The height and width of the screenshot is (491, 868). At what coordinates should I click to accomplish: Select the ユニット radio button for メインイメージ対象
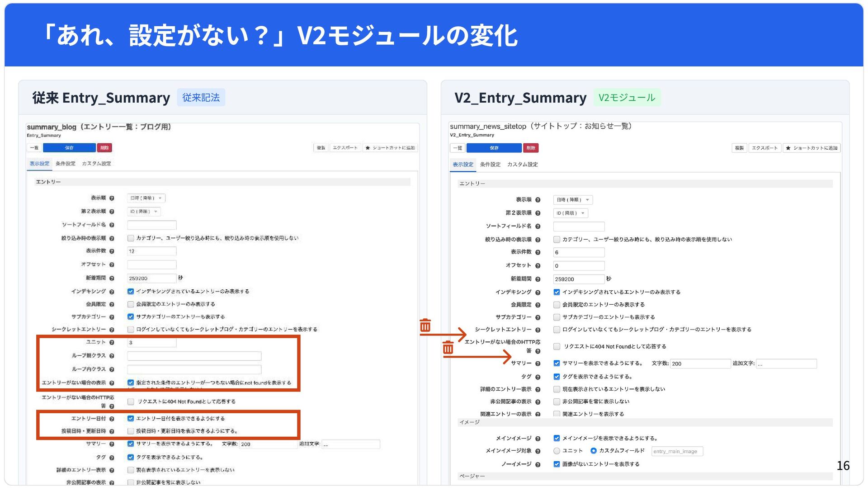click(x=557, y=451)
